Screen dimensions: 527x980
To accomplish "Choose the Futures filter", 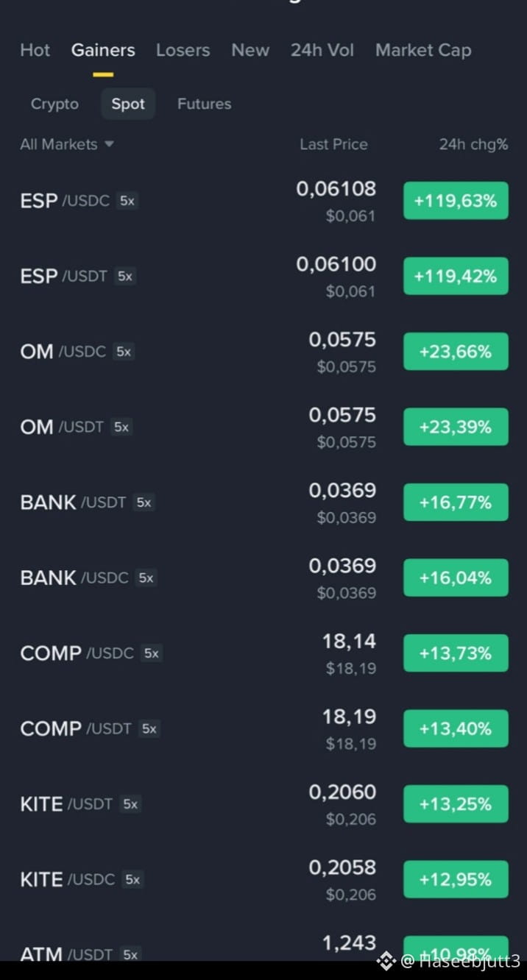I will (x=204, y=104).
